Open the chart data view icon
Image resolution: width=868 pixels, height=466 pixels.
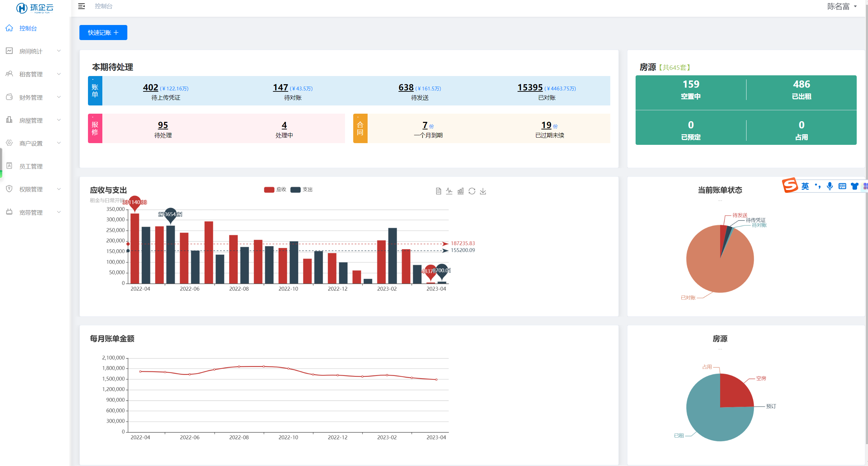click(438, 191)
